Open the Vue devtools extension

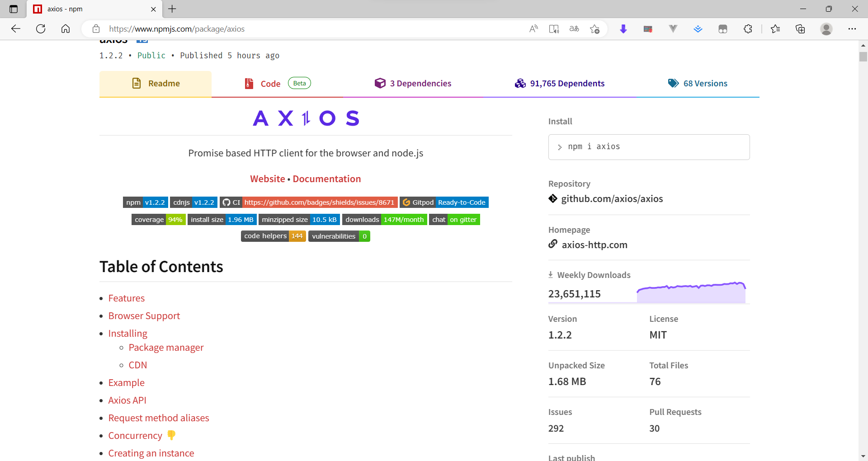[x=673, y=28]
